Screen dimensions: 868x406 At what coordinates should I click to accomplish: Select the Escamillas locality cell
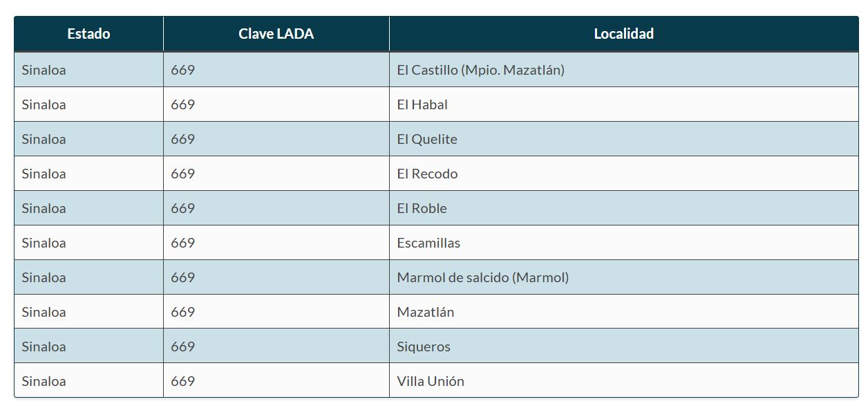coord(428,243)
